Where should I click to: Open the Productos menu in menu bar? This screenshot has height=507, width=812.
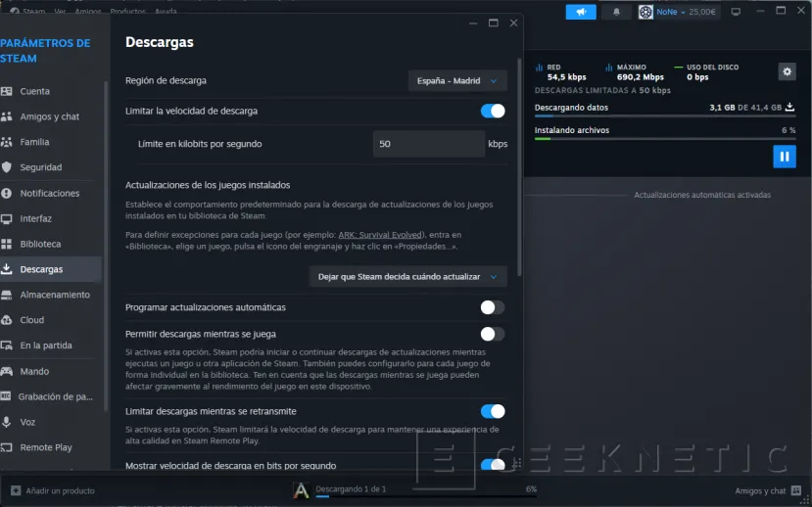click(x=127, y=11)
